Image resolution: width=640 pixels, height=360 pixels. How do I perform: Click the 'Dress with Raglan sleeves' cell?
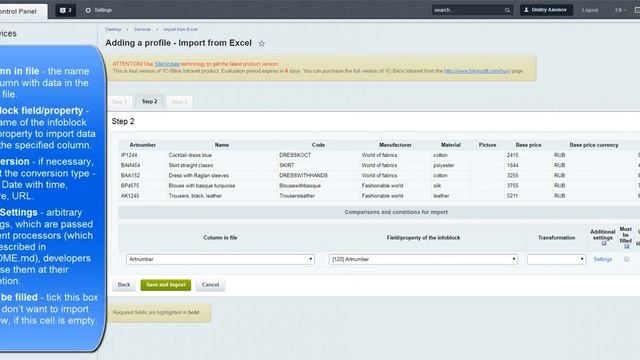tap(198, 176)
